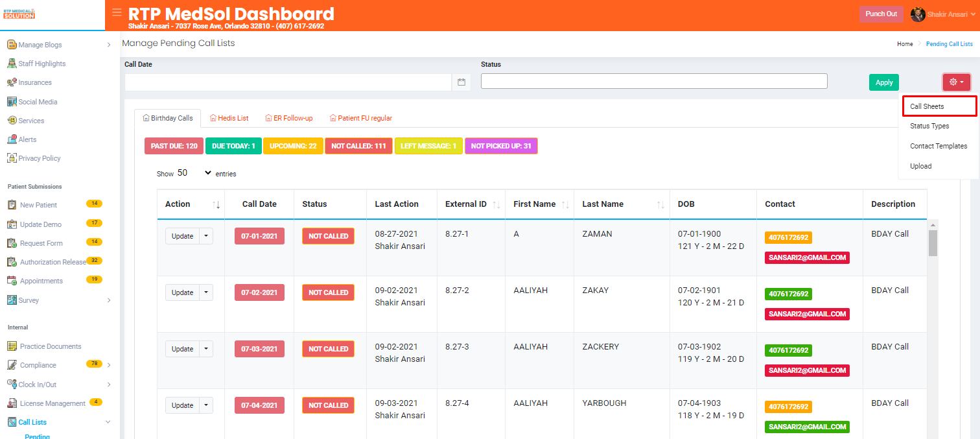
Task: Open Update dropdown arrow for YARBOUGH row
Action: (206, 405)
